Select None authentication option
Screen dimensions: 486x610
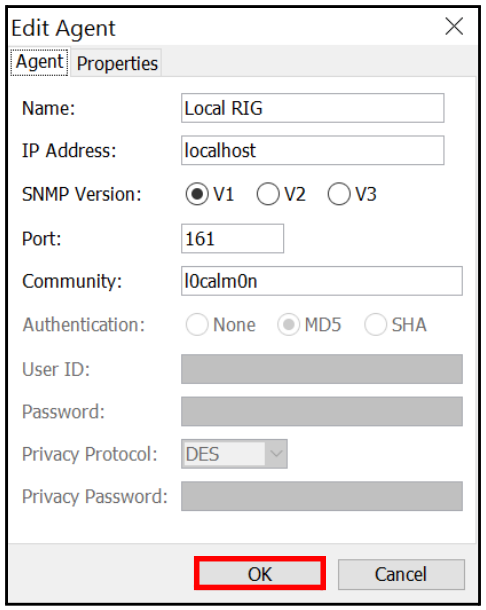pyautogui.click(x=221, y=324)
